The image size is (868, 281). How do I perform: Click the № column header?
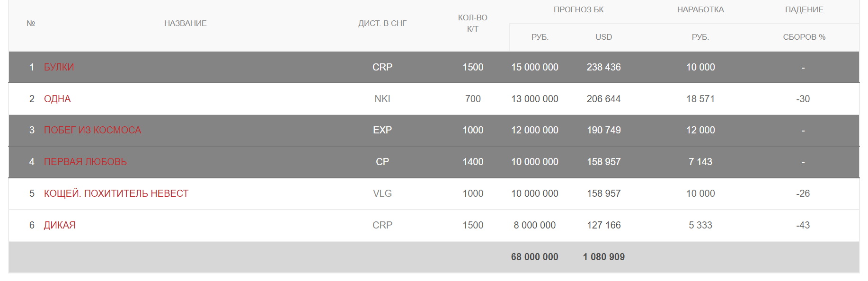pos(31,23)
